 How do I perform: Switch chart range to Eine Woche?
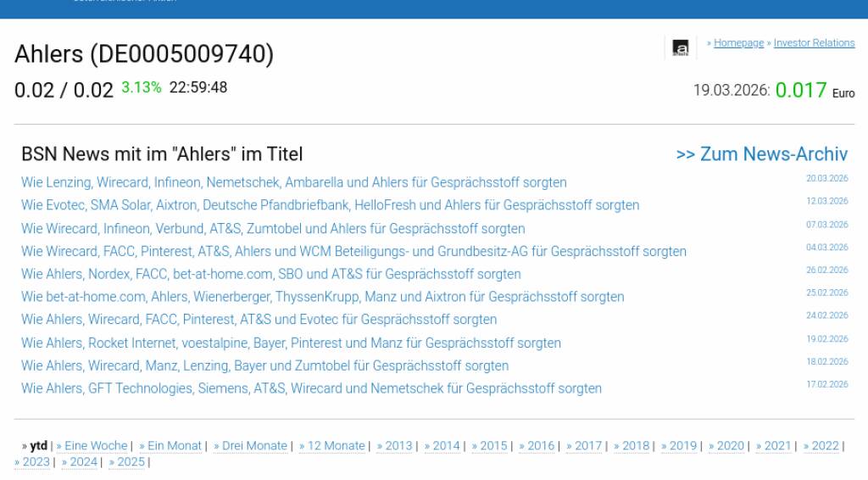pos(95,446)
